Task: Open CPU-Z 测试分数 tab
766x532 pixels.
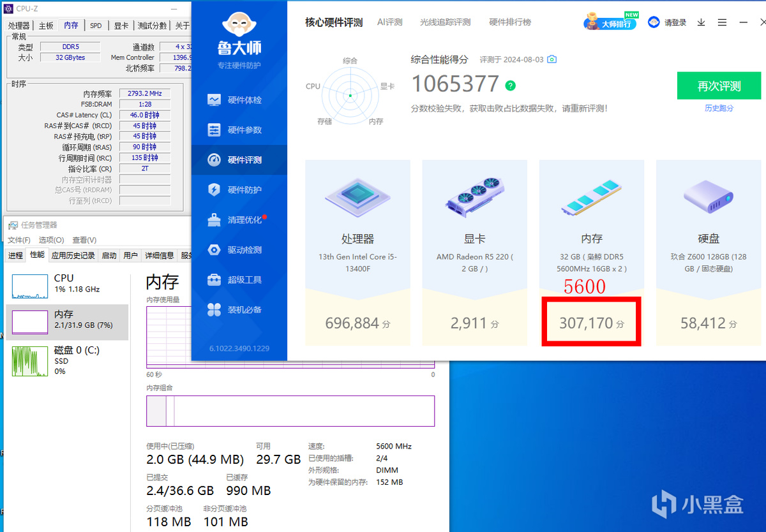Action: pyautogui.click(x=152, y=26)
